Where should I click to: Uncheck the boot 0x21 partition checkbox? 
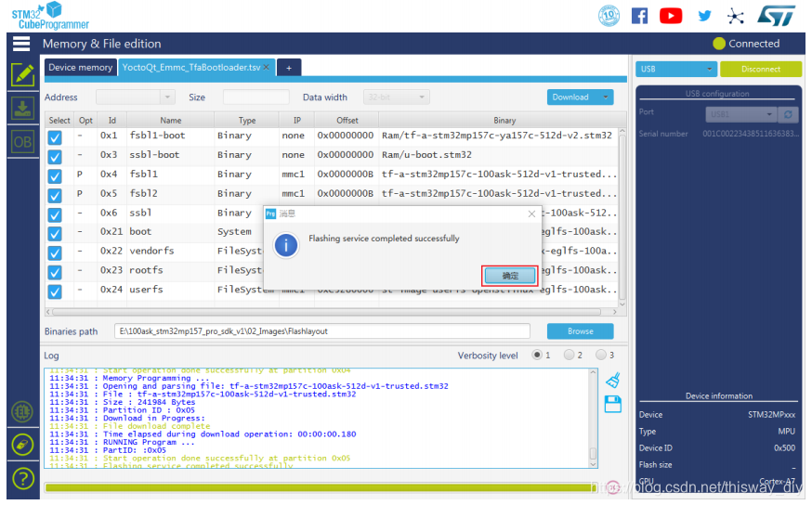click(55, 234)
